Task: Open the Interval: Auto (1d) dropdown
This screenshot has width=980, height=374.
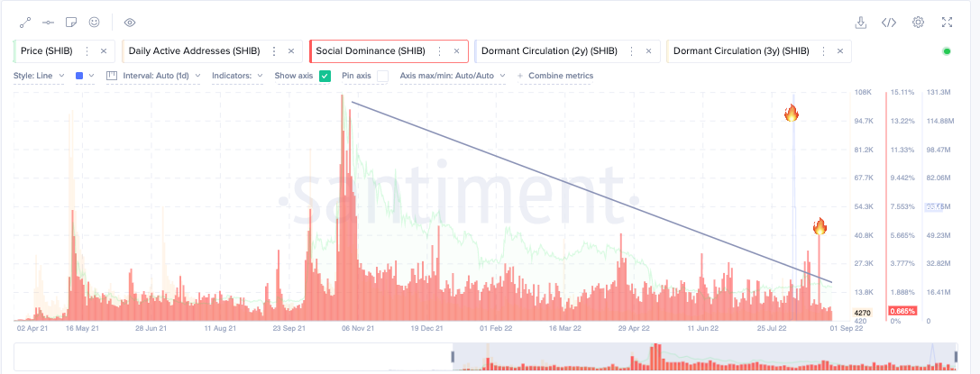Action: click(x=153, y=76)
